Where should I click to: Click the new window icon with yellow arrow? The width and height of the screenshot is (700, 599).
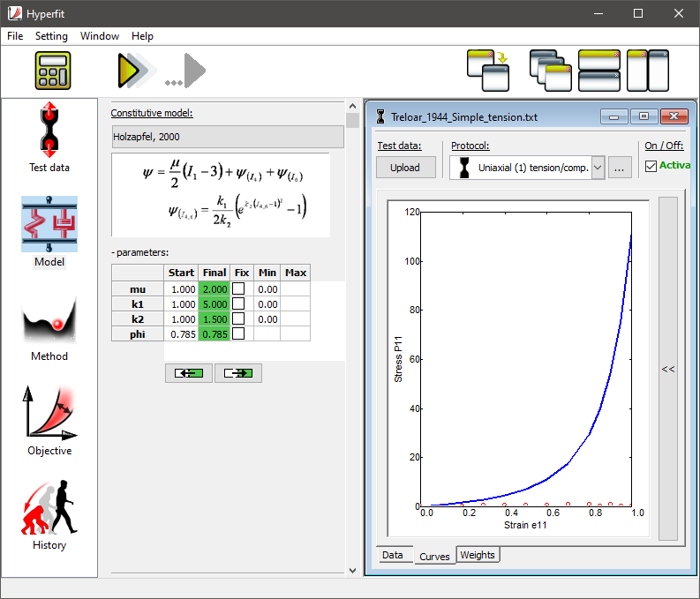coord(488,71)
